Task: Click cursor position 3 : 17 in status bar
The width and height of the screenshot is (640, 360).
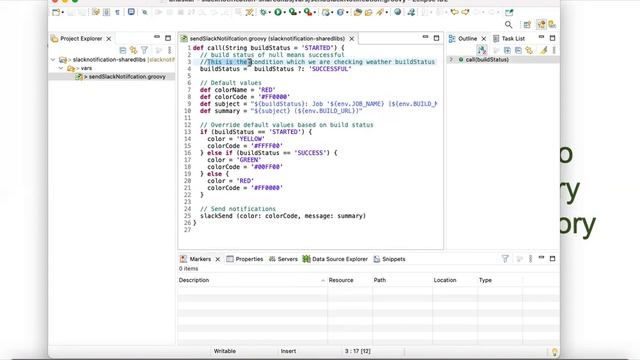Action: click(x=357, y=351)
